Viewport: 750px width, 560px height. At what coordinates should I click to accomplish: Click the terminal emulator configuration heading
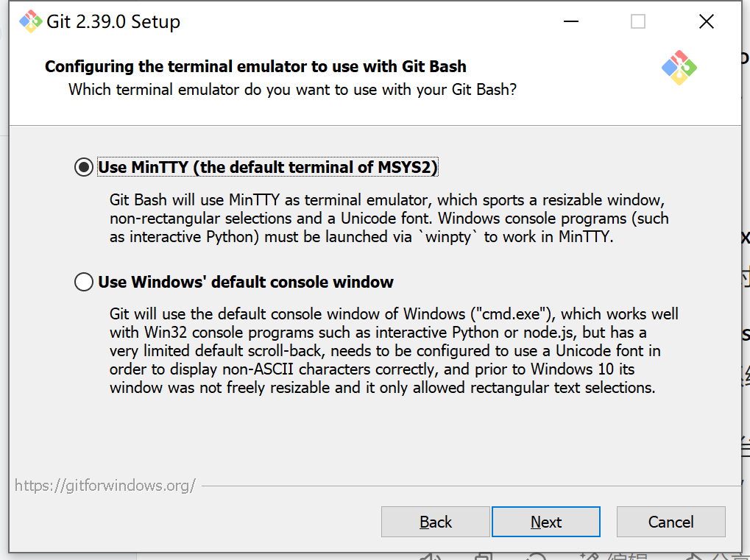(x=255, y=65)
